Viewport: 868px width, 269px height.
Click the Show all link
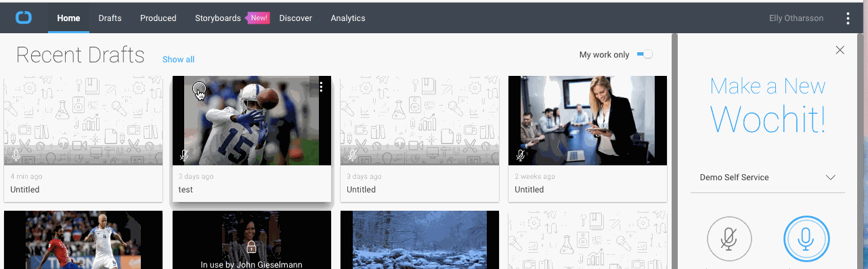(x=178, y=60)
